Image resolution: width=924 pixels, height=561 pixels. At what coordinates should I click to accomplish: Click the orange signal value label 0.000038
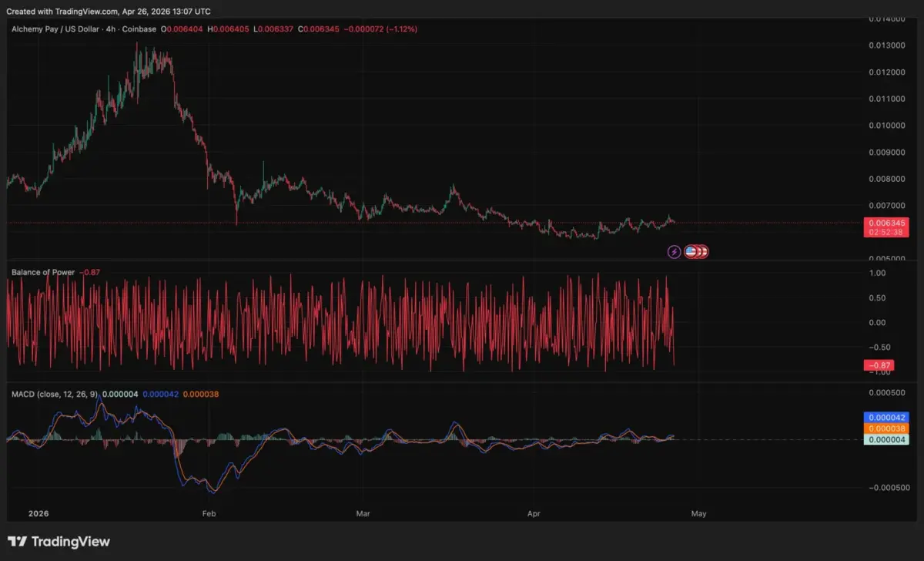coord(888,428)
